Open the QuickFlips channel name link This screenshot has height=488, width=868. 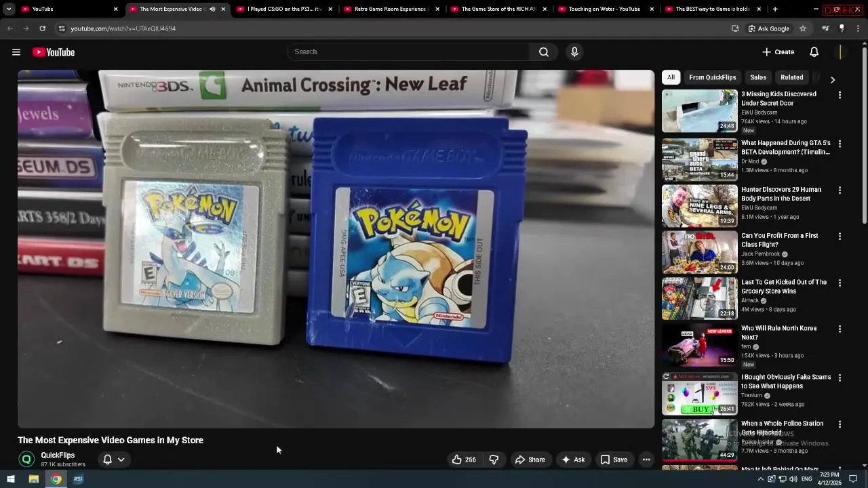pyautogui.click(x=58, y=455)
